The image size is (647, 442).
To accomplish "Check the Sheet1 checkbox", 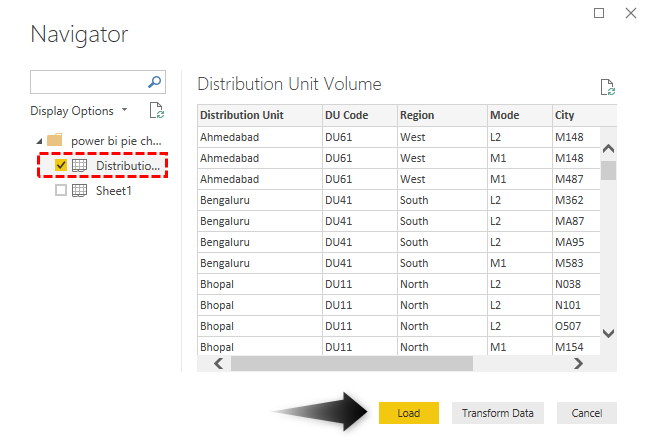I will coord(61,190).
